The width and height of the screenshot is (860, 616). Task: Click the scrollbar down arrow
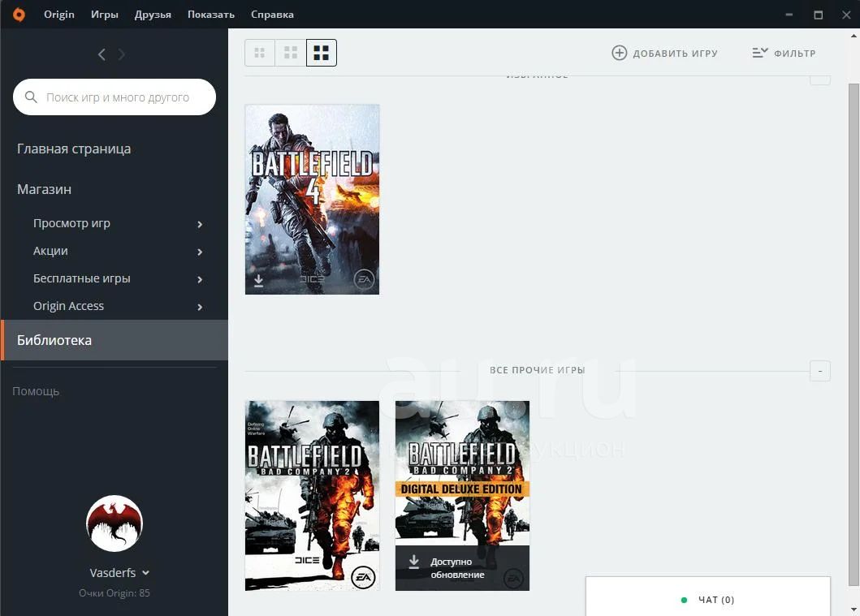pyautogui.click(x=854, y=609)
